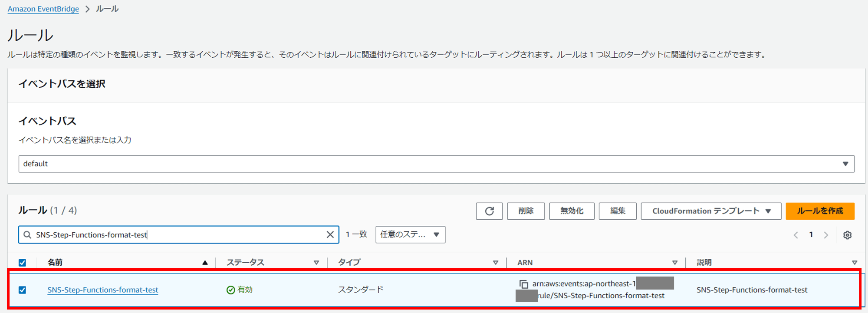868x313 pixels.
Task: Open 説明 column sort arrow
Action: 855,263
